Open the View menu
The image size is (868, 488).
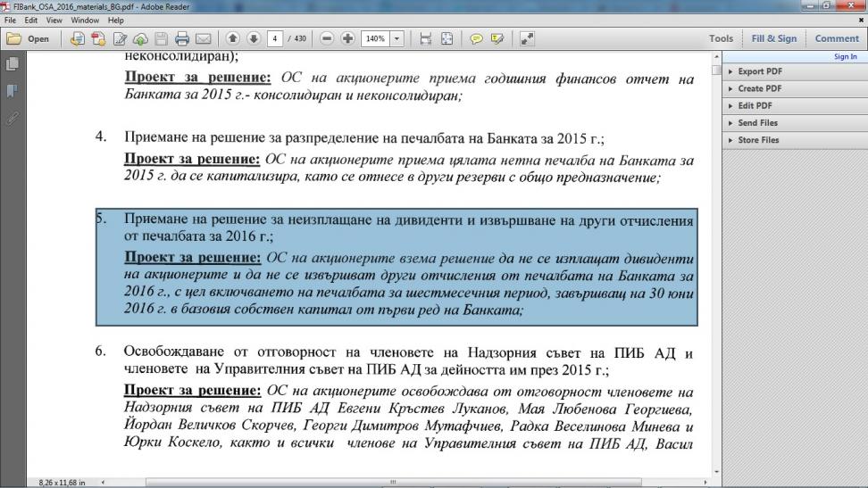[54, 20]
